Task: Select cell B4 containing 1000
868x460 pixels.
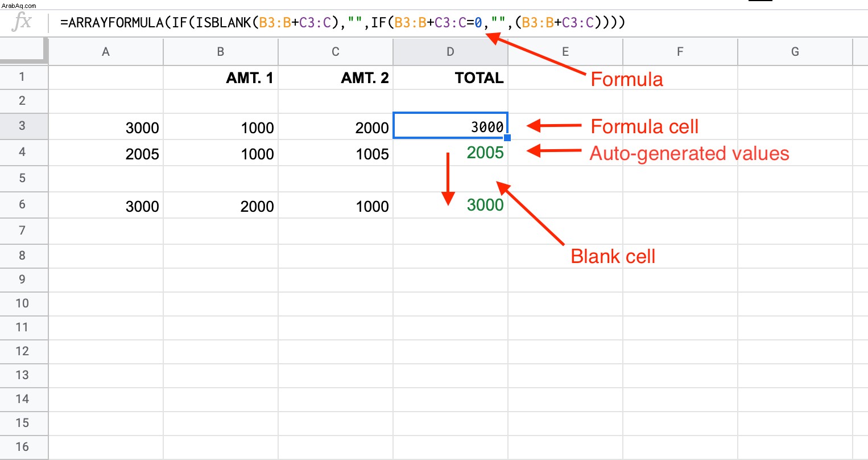Action: [x=221, y=153]
